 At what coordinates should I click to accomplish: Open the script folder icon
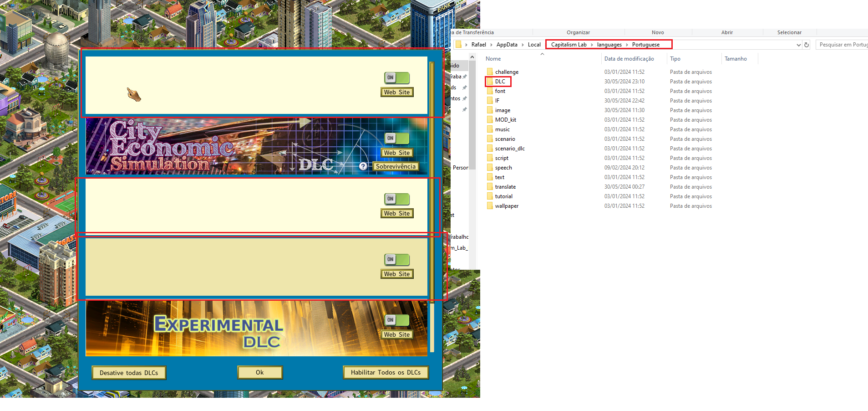(x=490, y=158)
